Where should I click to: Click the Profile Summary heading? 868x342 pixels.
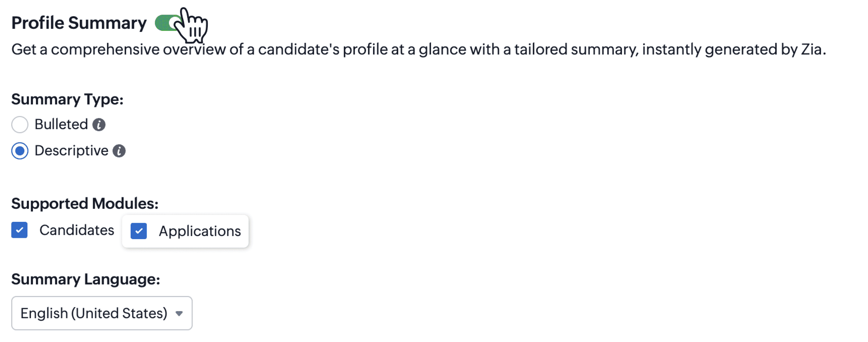(79, 23)
